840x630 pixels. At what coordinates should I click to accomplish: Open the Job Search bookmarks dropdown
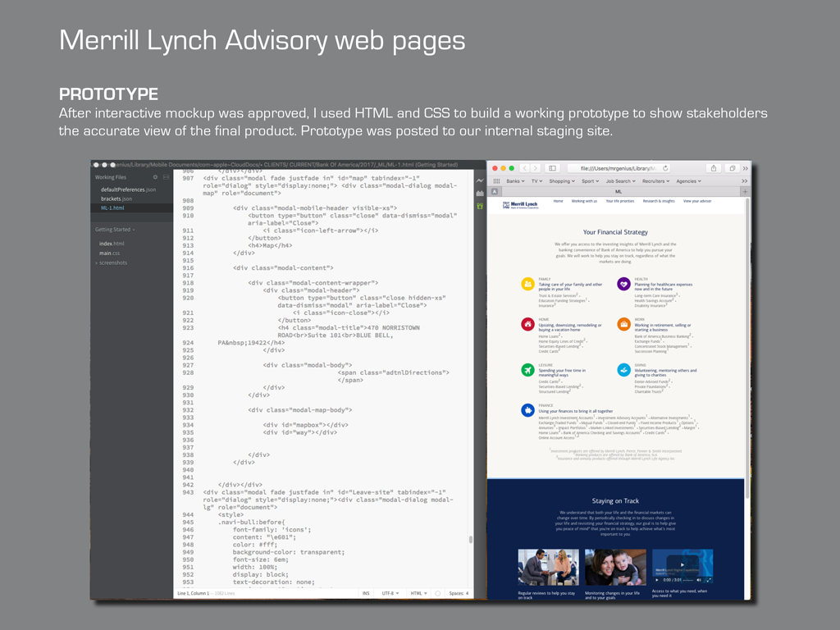point(621,181)
